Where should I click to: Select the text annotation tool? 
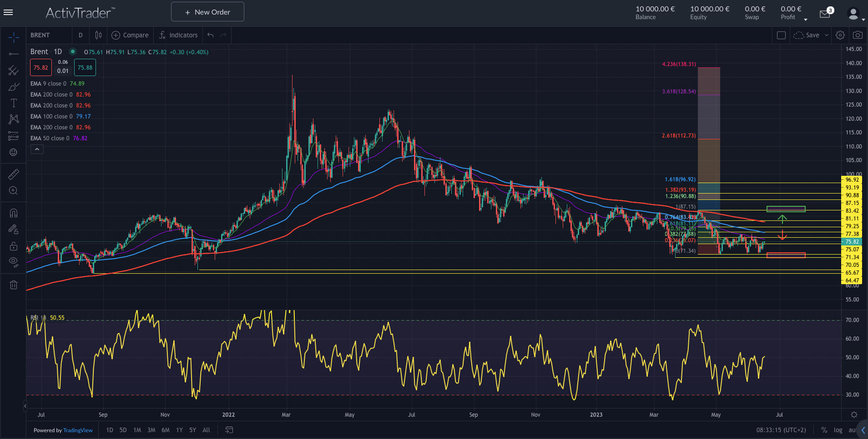click(x=13, y=103)
